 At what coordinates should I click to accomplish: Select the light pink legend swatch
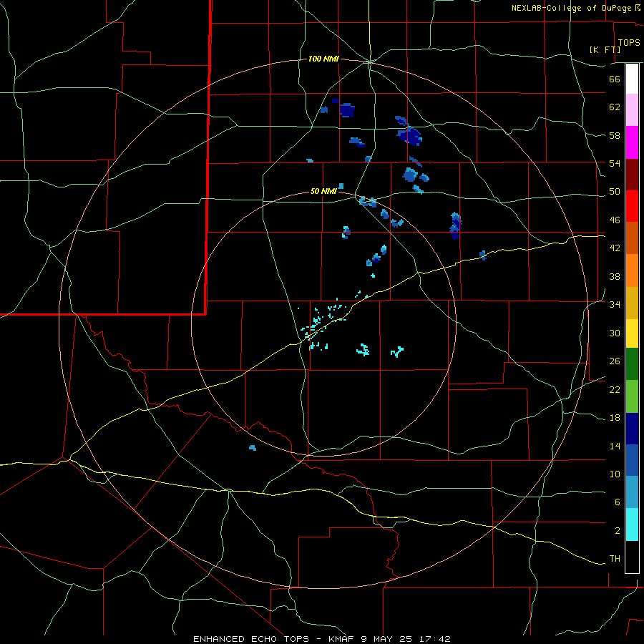[632, 109]
